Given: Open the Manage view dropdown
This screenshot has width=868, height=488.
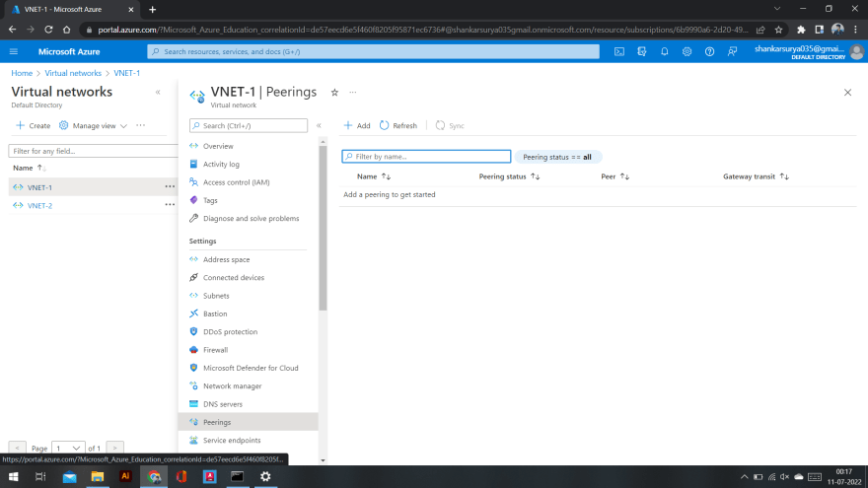Looking at the screenshot, I should (94, 125).
